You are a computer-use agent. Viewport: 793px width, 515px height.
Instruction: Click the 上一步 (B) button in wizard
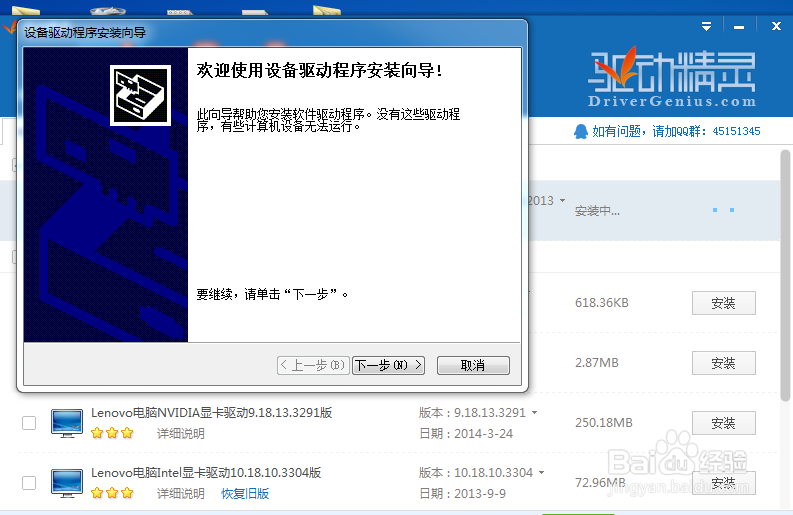313,365
